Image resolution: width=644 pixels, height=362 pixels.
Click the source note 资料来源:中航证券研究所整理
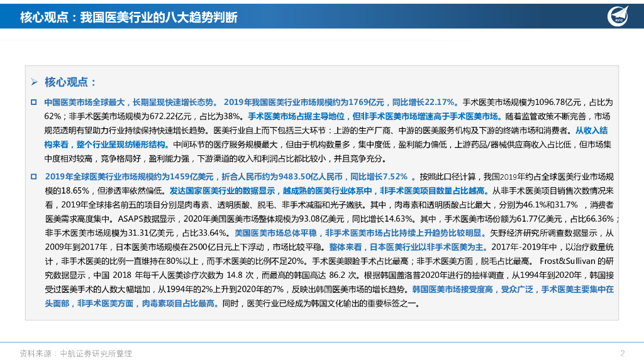[x=76, y=353]
